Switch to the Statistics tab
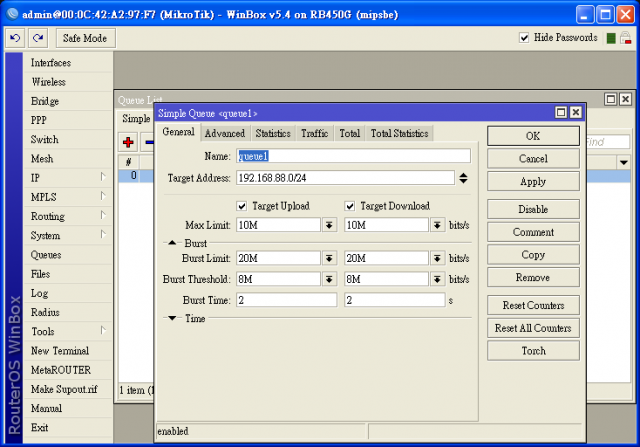The height and width of the screenshot is (447, 640). click(273, 133)
